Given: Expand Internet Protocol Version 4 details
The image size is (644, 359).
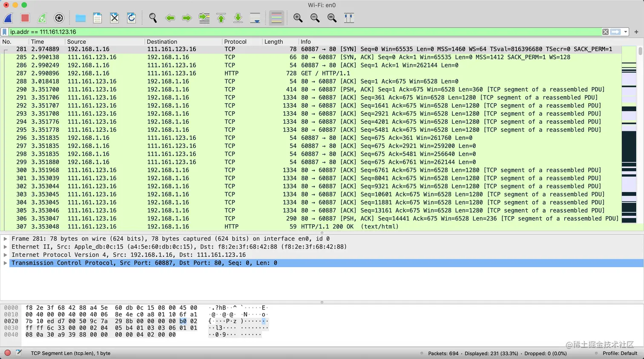Looking at the screenshot, I should [6, 255].
